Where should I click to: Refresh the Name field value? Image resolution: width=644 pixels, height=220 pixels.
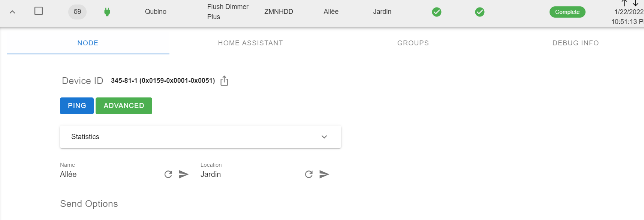[x=168, y=174]
